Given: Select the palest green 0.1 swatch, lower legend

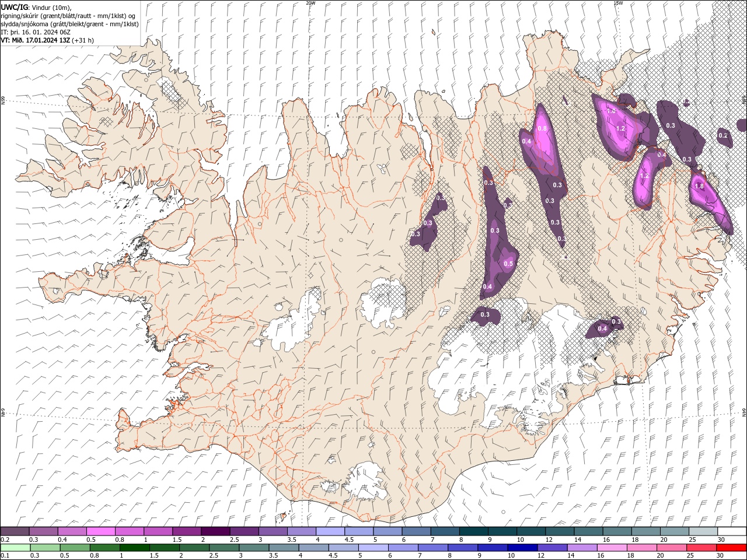Looking at the screenshot, I should [x=15, y=548].
